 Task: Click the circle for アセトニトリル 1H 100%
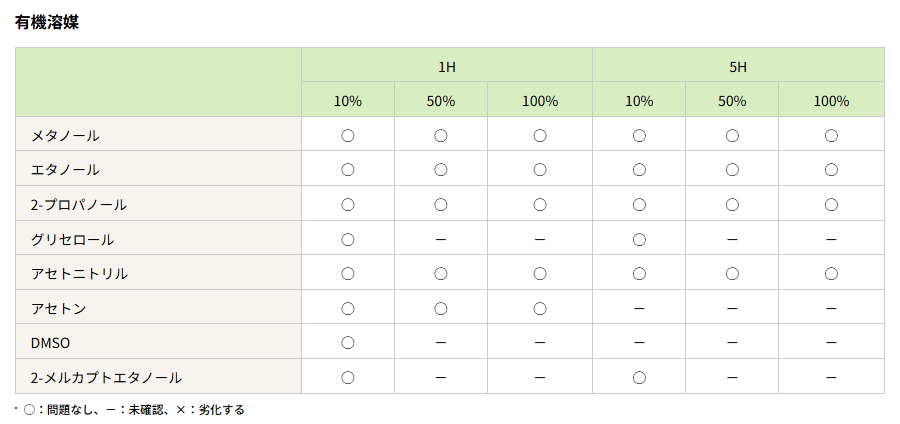540,273
